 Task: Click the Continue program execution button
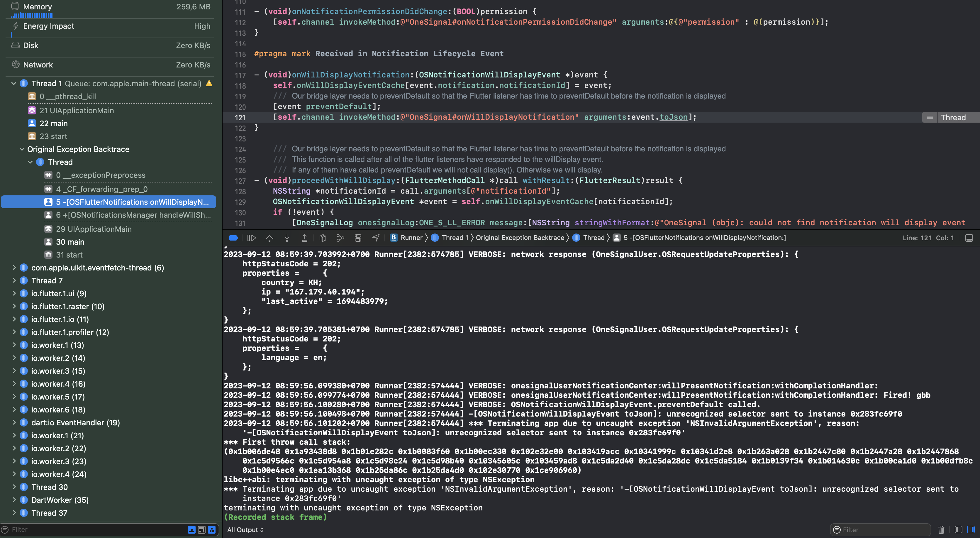252,237
